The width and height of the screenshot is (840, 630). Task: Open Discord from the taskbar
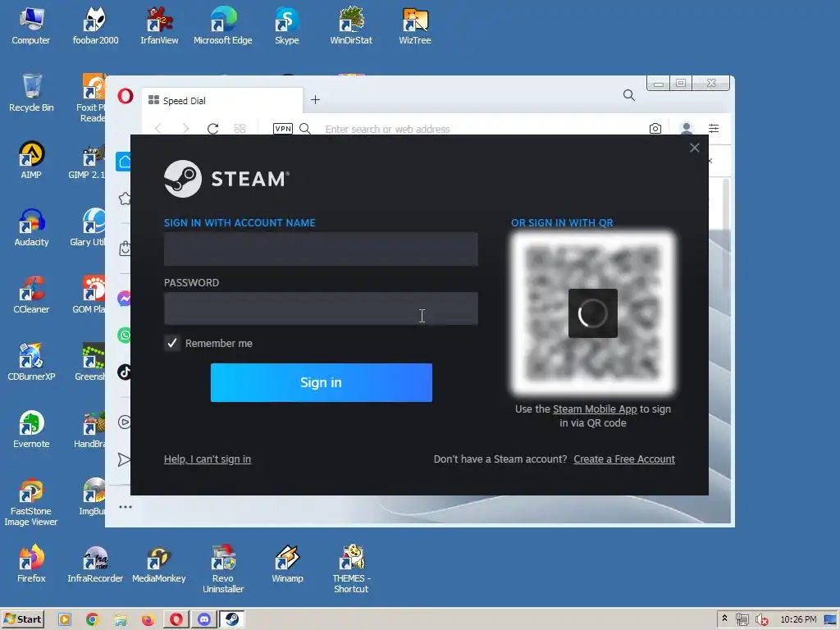[204, 620]
